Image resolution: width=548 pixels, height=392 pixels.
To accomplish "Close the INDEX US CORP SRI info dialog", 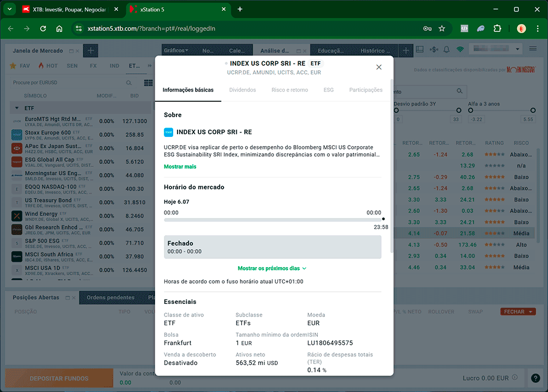I will pyautogui.click(x=379, y=67).
